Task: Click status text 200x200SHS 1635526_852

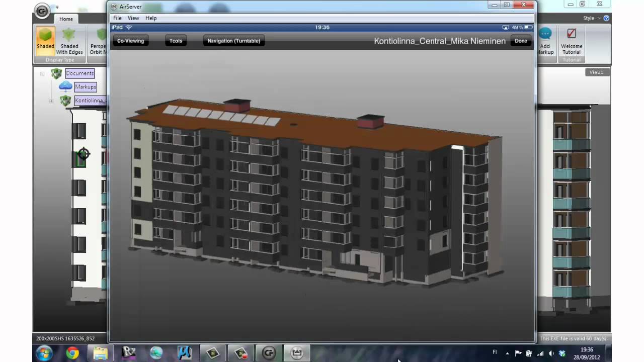Action: [65, 338]
